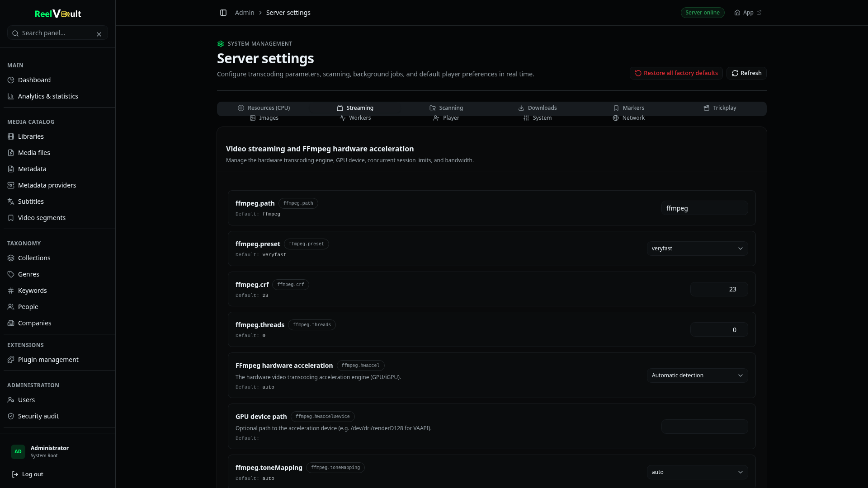Switch to the Resources (CPU) tab
Screen dimensions: 868x488
pyautogui.click(x=264, y=108)
